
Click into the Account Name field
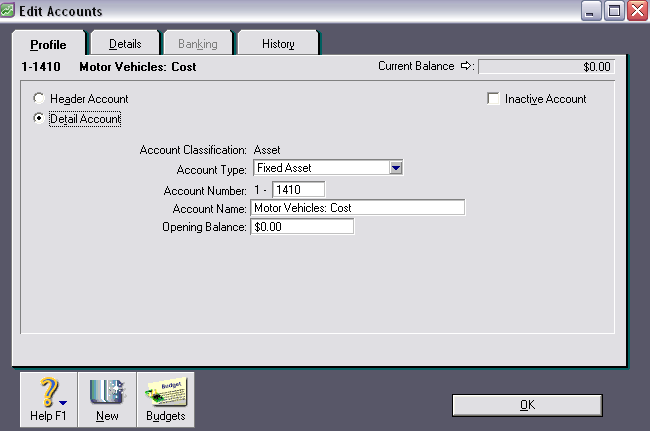(357, 208)
